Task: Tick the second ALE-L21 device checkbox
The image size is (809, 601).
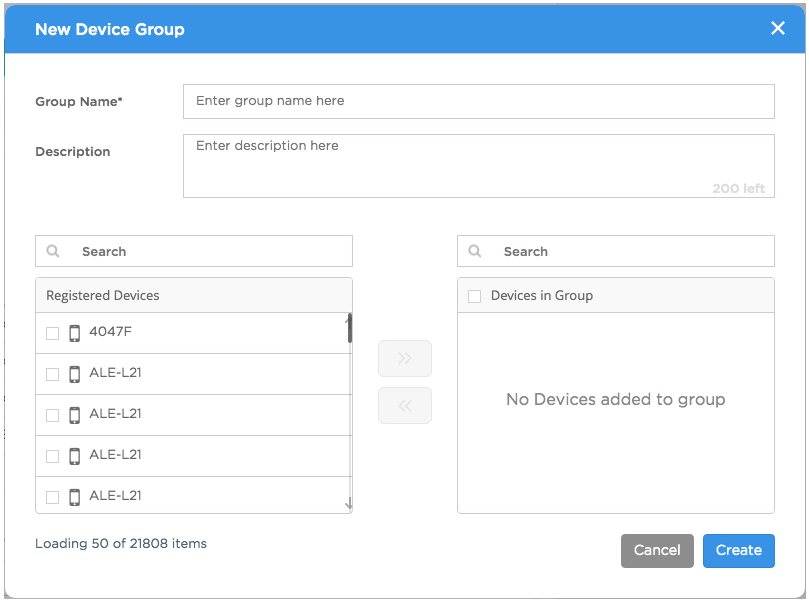Action: tap(53, 415)
